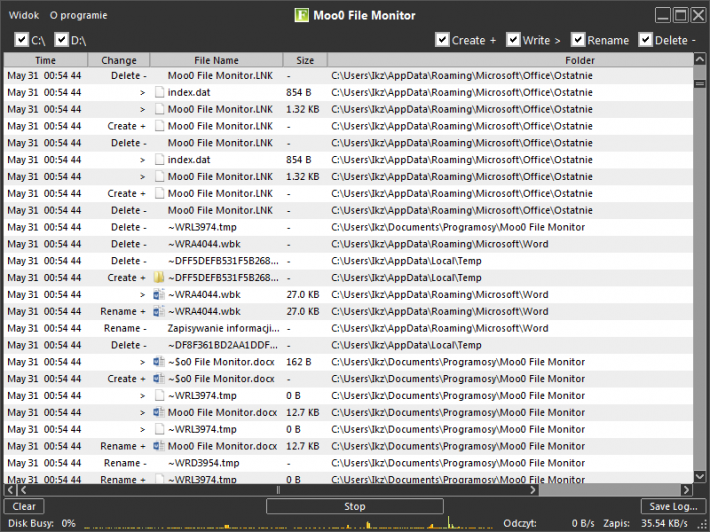
Task: Click folder path of Delete - ~WRL3974.tmp row
Action: tap(458, 227)
